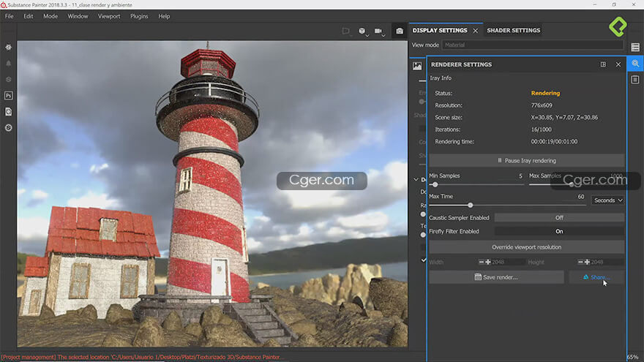The width and height of the screenshot is (644, 362).
Task: Click the camera Iray render mode icon
Action: click(x=400, y=31)
